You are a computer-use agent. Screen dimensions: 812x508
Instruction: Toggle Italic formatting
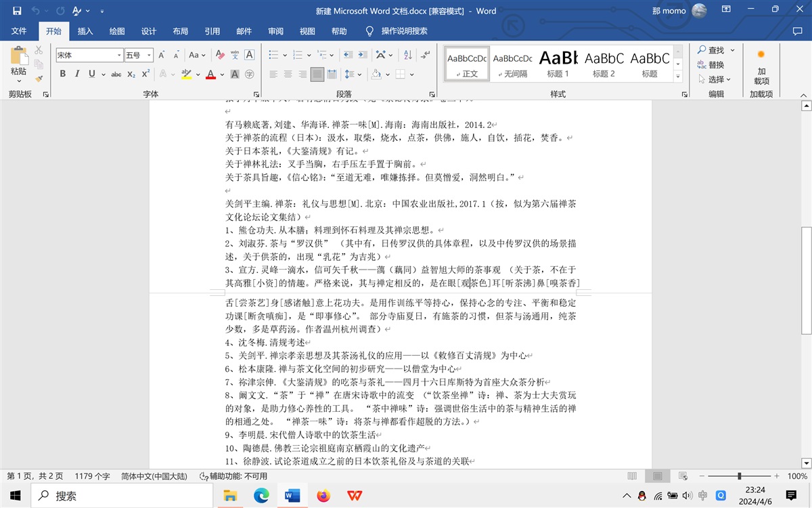tap(76, 74)
